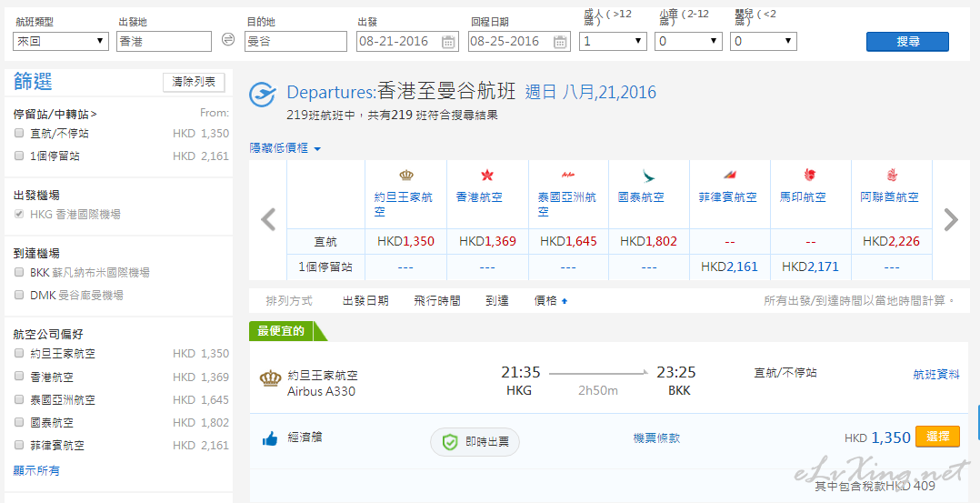Click the Emirates logo in the price grid
This screenshot has height=503, width=980.
tap(891, 176)
